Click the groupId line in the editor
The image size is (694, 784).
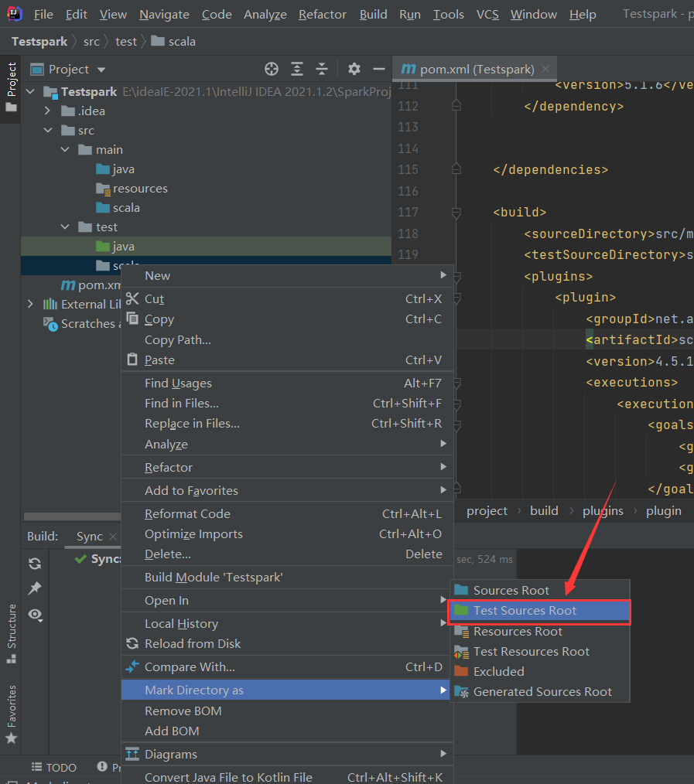[x=639, y=319]
